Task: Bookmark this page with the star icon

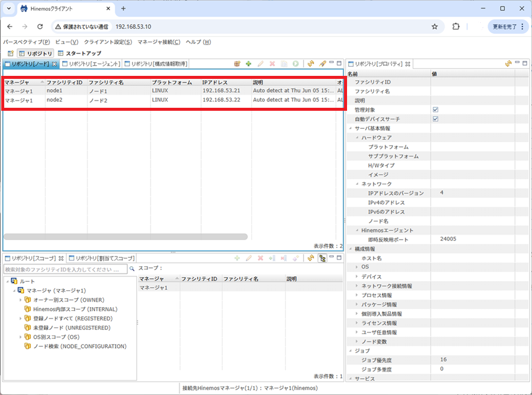Action: [x=434, y=26]
